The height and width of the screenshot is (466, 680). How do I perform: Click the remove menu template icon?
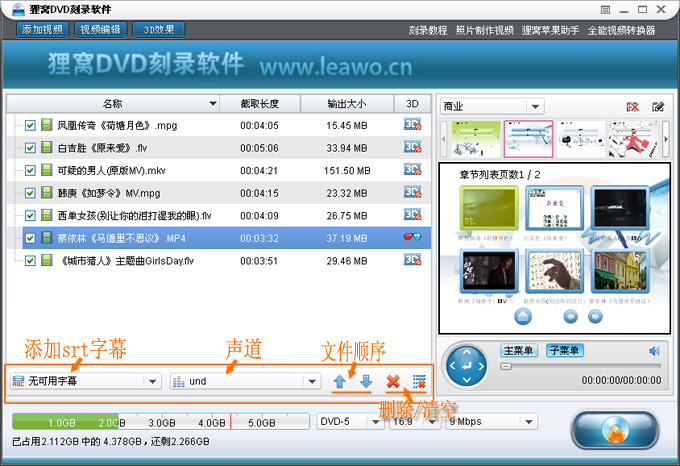(x=633, y=107)
